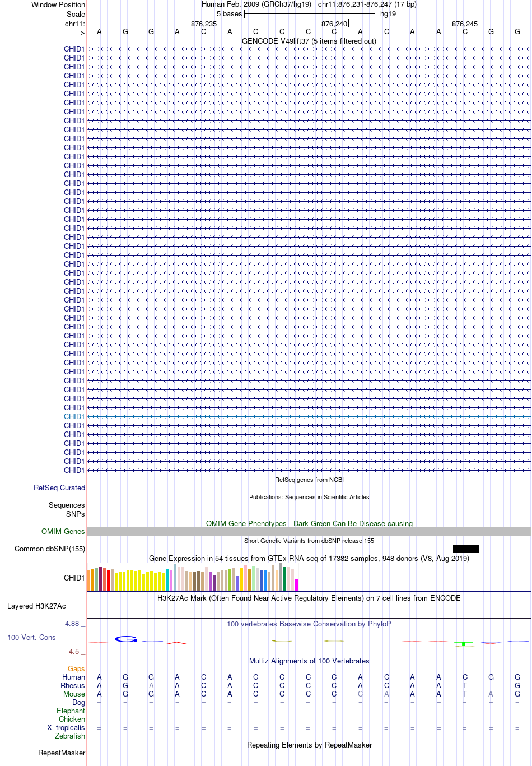This screenshot has width=532, height=766.
Task: Click the '5 bases' scale bar text
Action: [230, 14]
